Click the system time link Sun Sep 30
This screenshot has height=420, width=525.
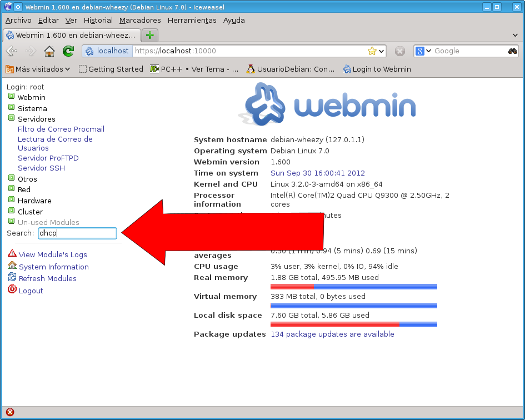pos(318,173)
